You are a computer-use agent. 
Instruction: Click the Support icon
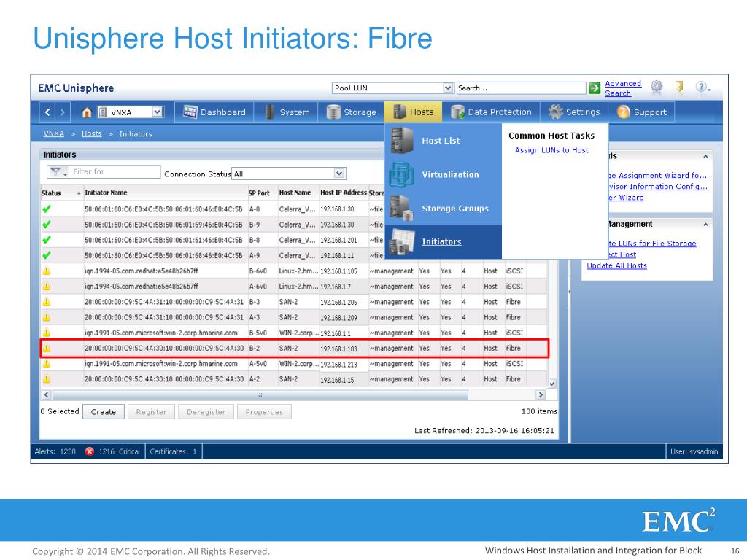(x=624, y=112)
